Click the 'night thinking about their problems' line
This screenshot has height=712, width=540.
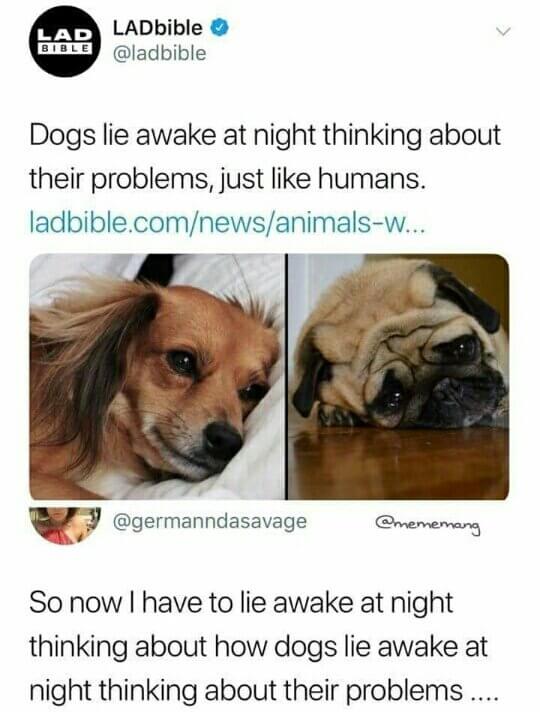(x=264, y=690)
